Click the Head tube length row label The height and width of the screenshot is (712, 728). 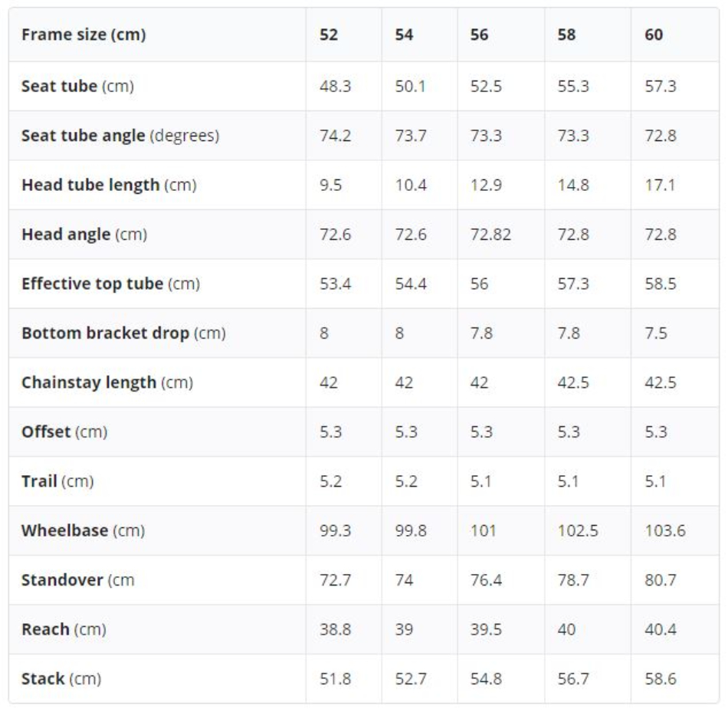[x=109, y=185]
